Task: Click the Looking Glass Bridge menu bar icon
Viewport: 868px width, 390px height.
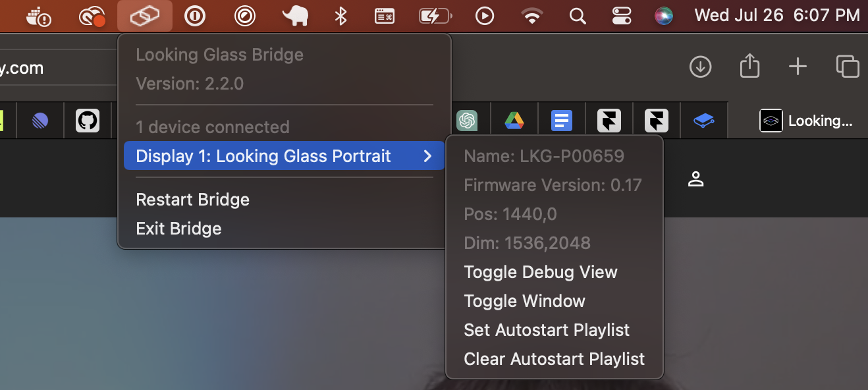Action: [145, 16]
